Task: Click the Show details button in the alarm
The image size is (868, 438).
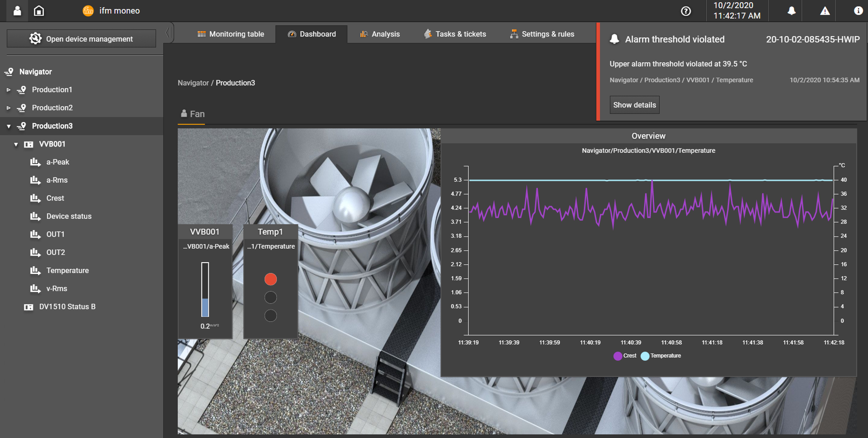Action: (634, 105)
